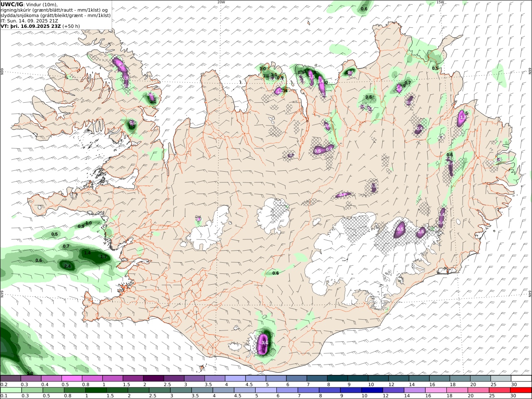Click the darkest green 1 swatch in rain scale

96,390
